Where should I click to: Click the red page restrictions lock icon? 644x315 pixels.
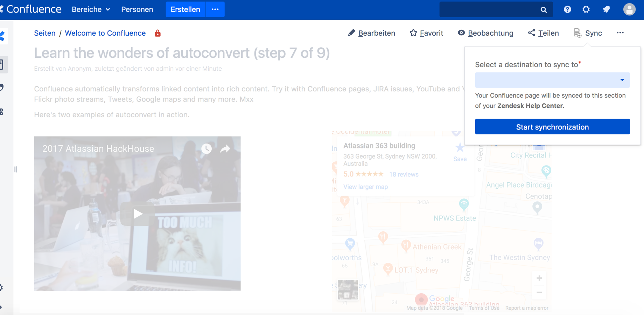tap(158, 33)
